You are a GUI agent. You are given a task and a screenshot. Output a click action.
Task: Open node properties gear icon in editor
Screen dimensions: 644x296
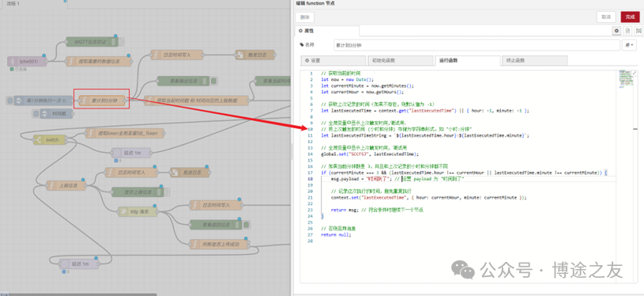[x=616, y=30]
